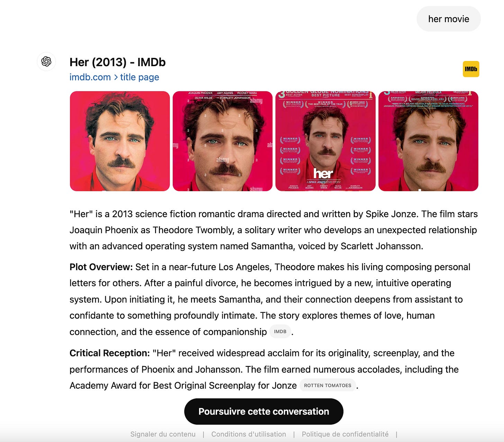Screen dimensions: 504x442
Task: Open the imdb.com title page breadcrumb link
Action: click(x=114, y=77)
